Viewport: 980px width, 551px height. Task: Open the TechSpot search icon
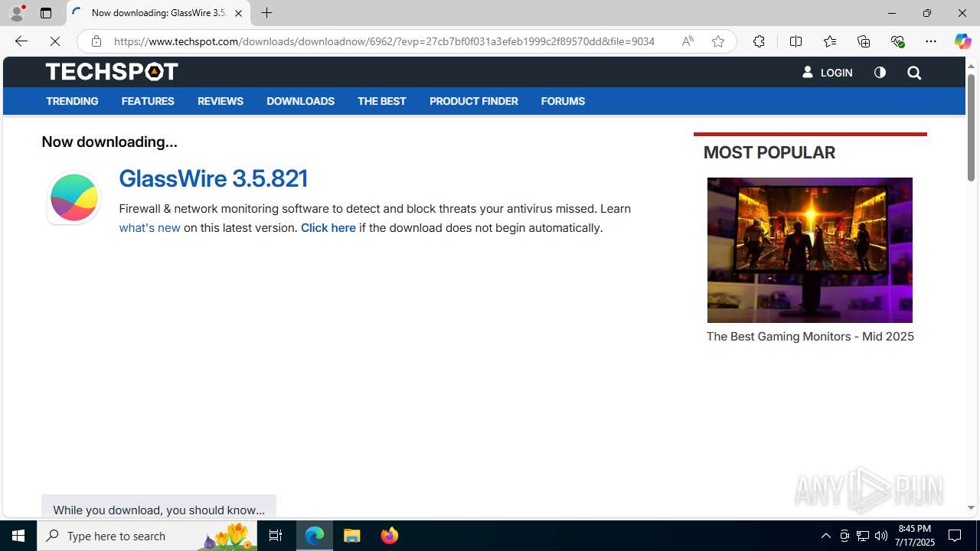coord(914,73)
